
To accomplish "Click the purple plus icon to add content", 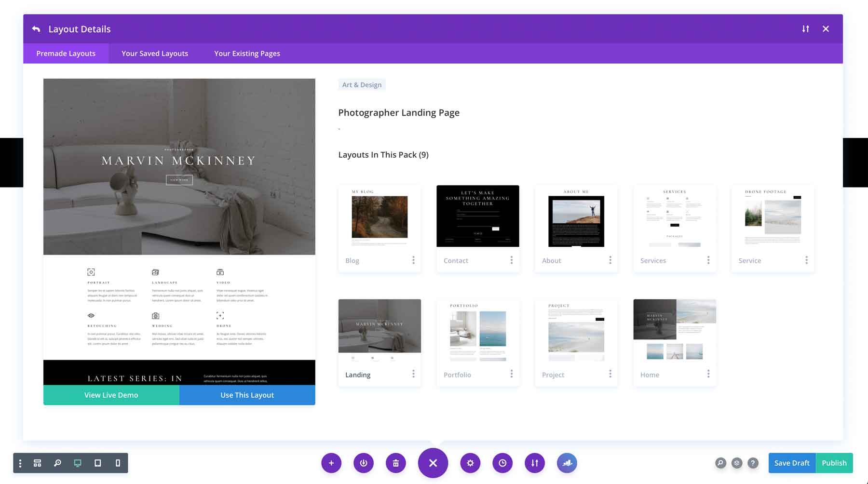I will coord(331,463).
